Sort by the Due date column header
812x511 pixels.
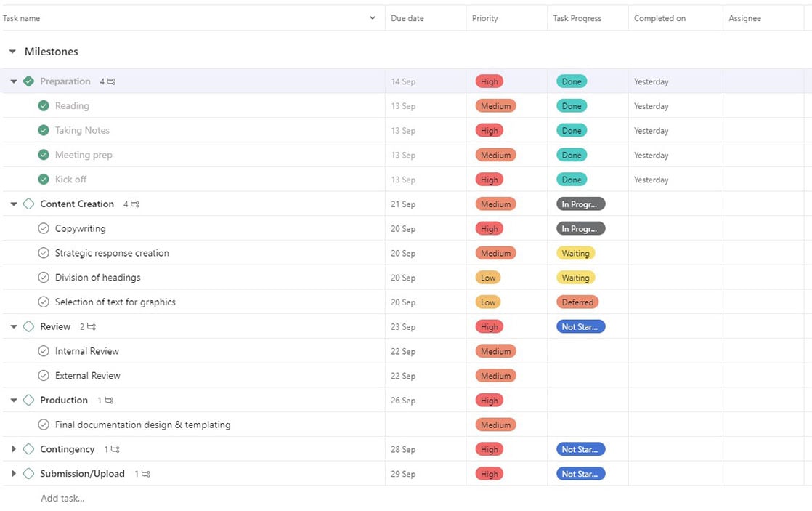[x=407, y=18]
